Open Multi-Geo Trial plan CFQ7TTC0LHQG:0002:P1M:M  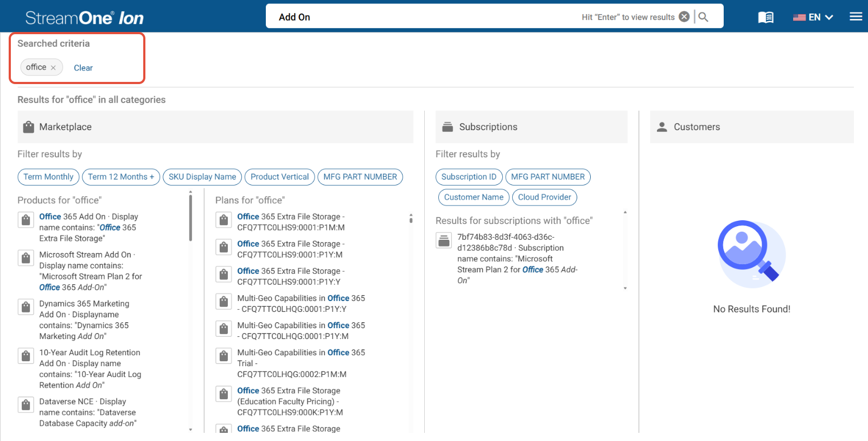[301, 363]
